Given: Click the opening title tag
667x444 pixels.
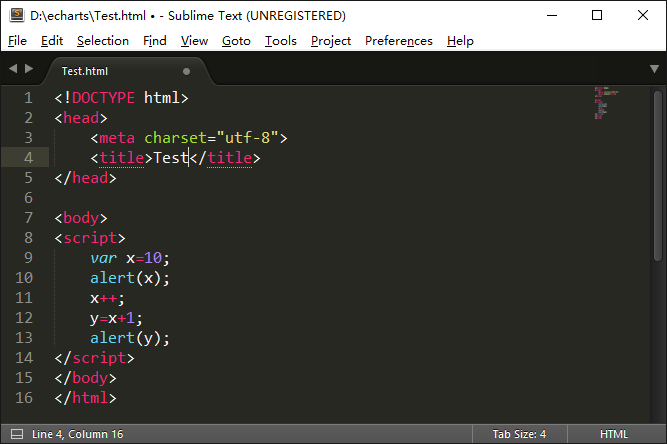Looking at the screenshot, I should 121,158.
